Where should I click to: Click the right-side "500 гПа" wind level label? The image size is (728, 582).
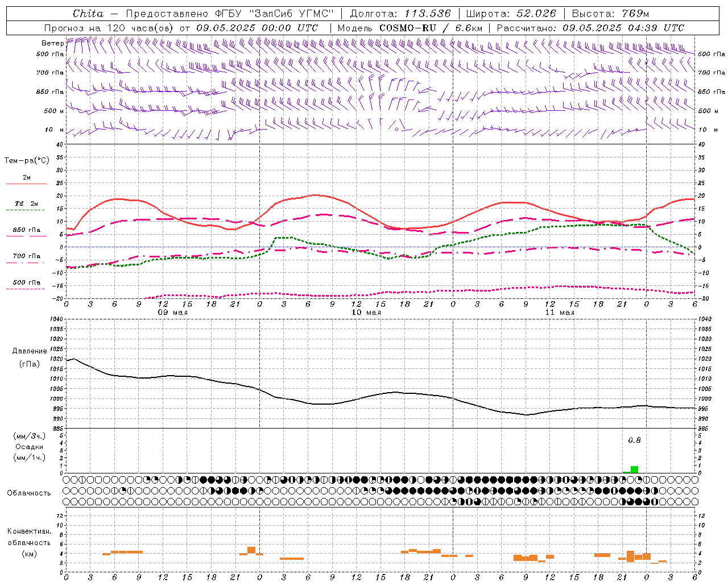[712, 54]
